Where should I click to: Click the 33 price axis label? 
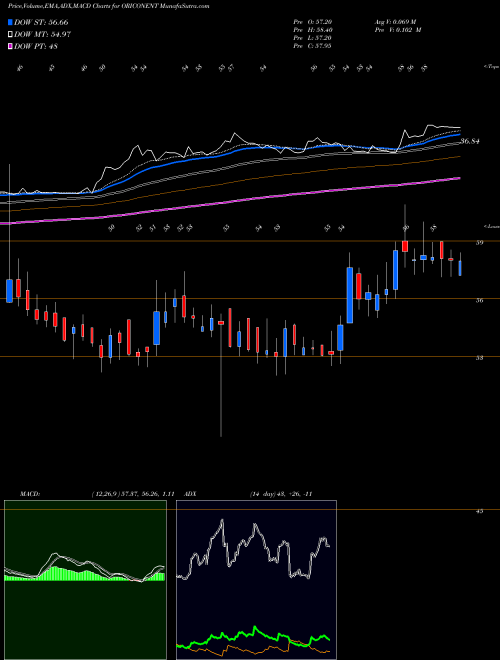pyautogui.click(x=480, y=358)
